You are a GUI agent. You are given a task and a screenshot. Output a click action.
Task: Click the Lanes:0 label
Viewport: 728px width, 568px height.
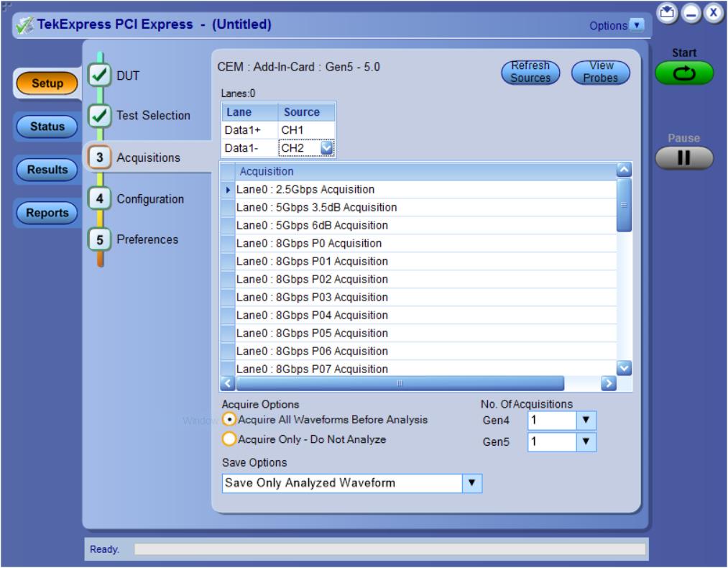point(238,93)
